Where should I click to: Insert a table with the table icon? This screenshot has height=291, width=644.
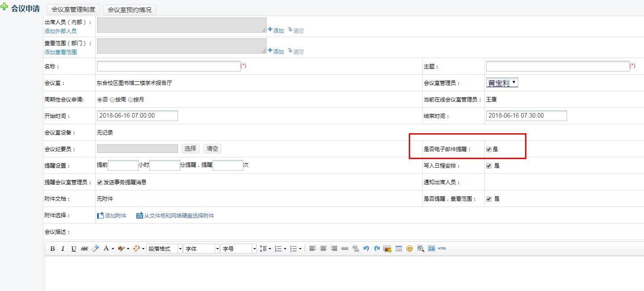point(398,249)
